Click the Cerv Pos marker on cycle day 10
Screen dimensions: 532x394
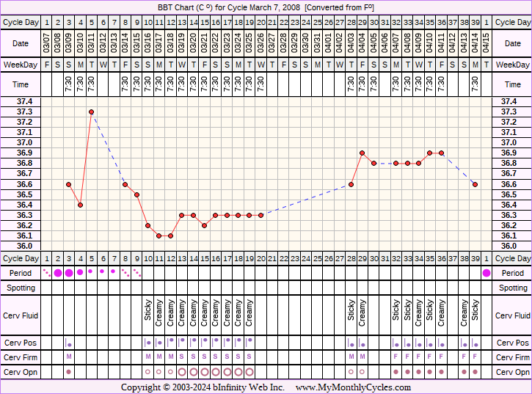147,343
